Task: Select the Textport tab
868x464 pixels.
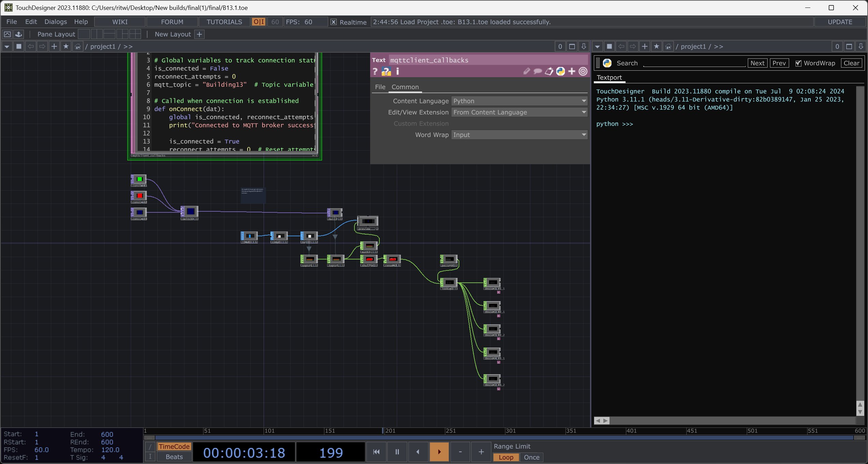Action: [x=609, y=78]
